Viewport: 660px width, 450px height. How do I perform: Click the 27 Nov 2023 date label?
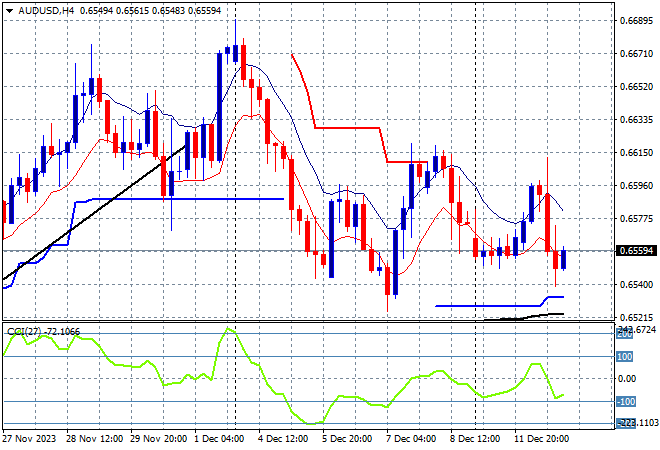click(x=31, y=438)
